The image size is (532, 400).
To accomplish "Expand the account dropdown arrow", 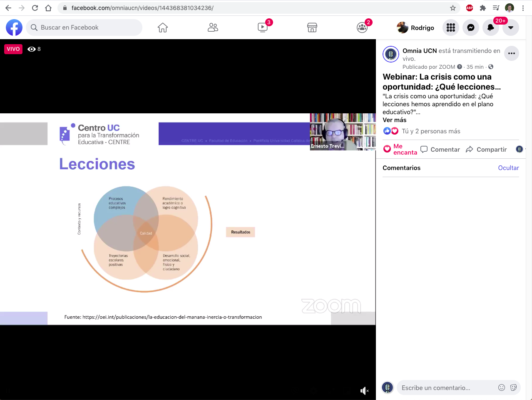I will [x=511, y=27].
